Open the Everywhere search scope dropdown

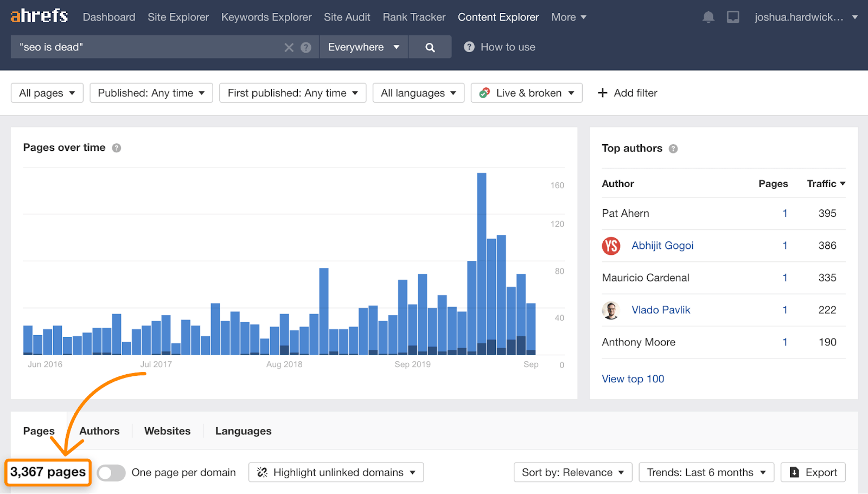click(x=363, y=48)
